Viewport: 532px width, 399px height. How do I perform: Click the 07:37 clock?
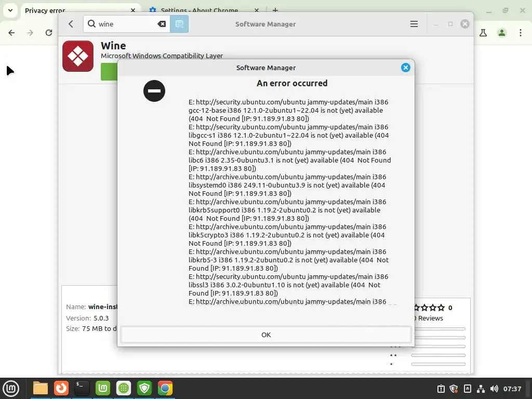(512, 389)
